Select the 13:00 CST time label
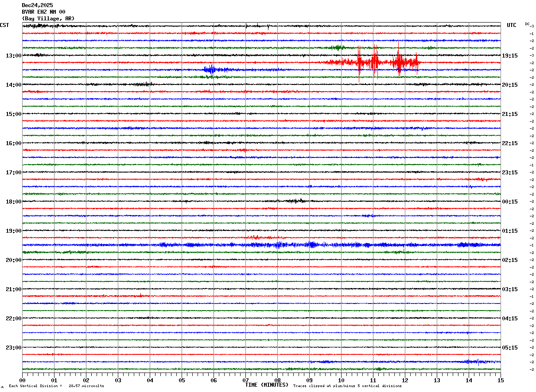 tap(14, 56)
